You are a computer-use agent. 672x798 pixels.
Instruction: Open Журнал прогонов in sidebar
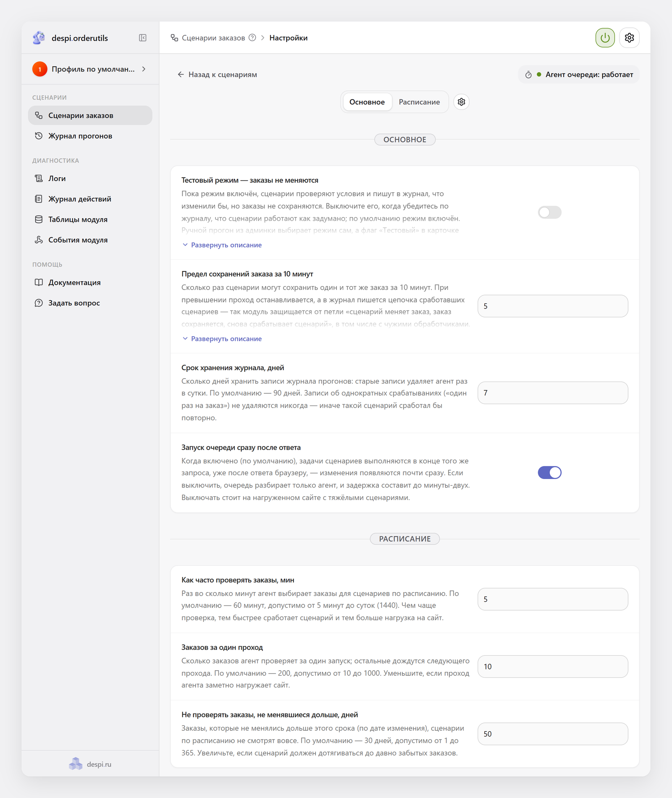pos(90,136)
